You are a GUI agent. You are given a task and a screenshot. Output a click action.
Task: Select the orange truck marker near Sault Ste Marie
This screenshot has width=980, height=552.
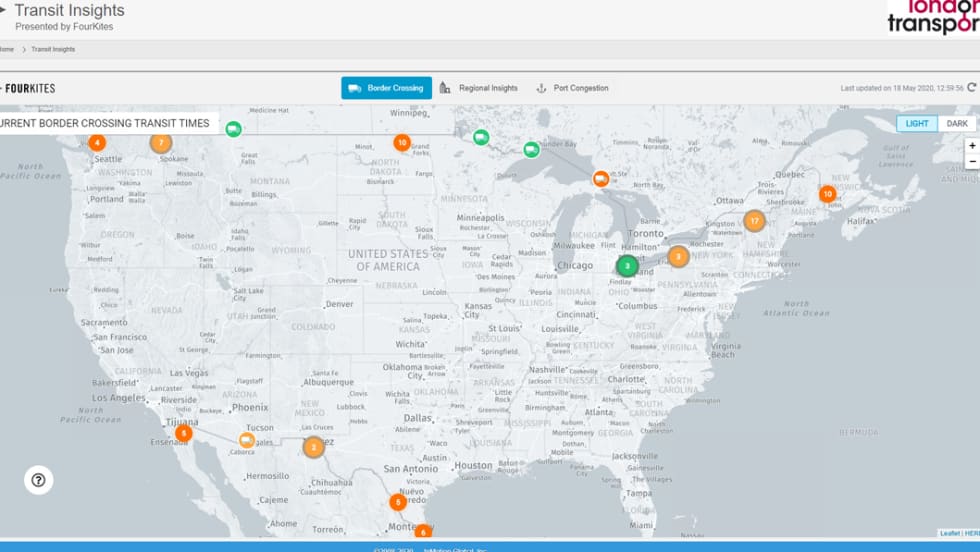click(x=601, y=179)
